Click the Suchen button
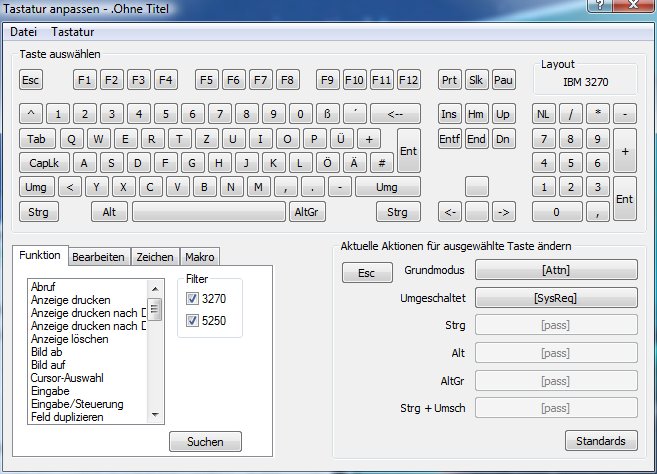 [x=205, y=441]
